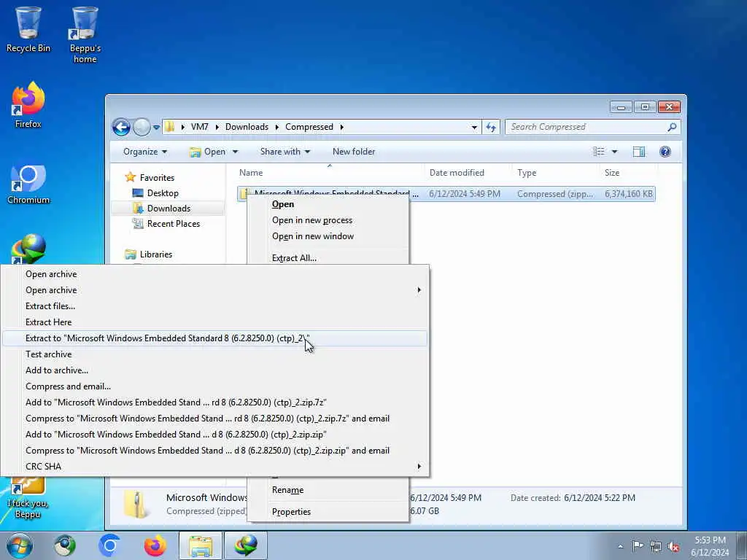Click the network tray icon
Screen dimensions: 747x560
656,547
